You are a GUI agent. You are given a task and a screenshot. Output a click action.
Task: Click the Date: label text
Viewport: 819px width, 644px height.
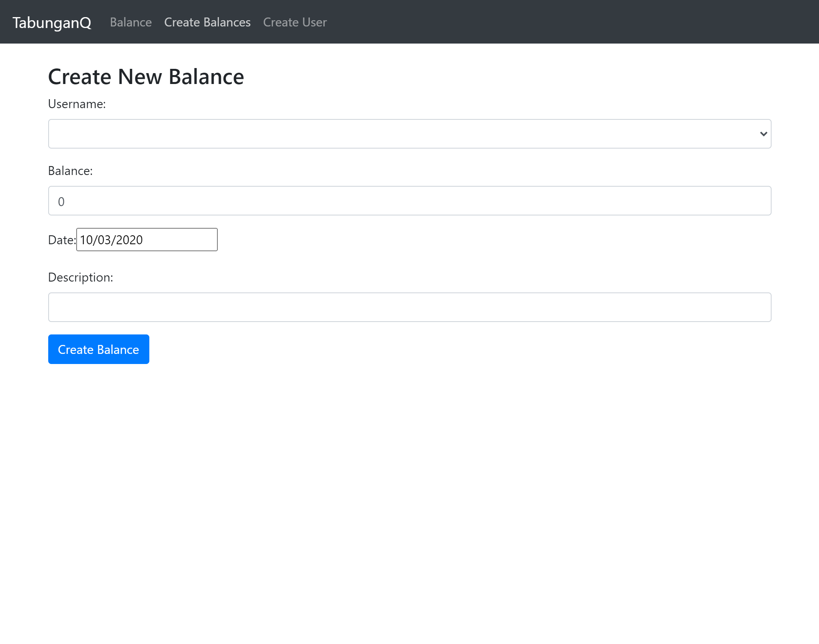pyautogui.click(x=61, y=240)
